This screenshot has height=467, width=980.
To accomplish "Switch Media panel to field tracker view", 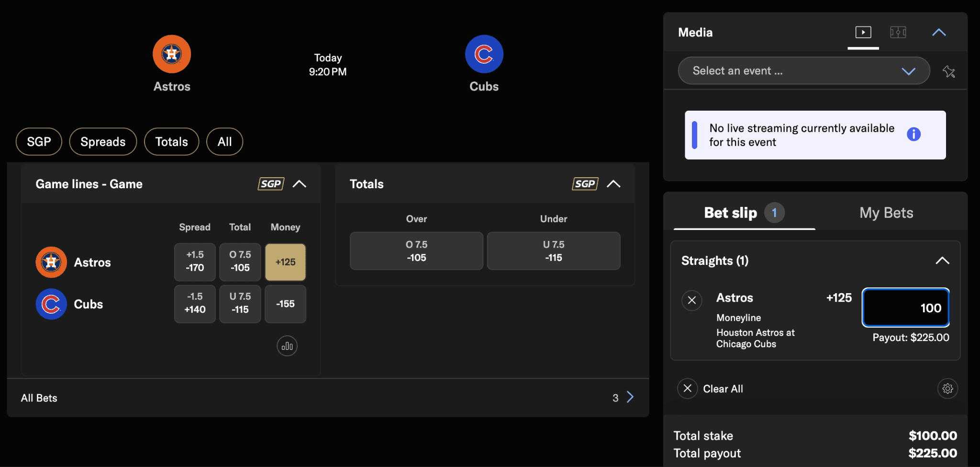I will tap(898, 32).
